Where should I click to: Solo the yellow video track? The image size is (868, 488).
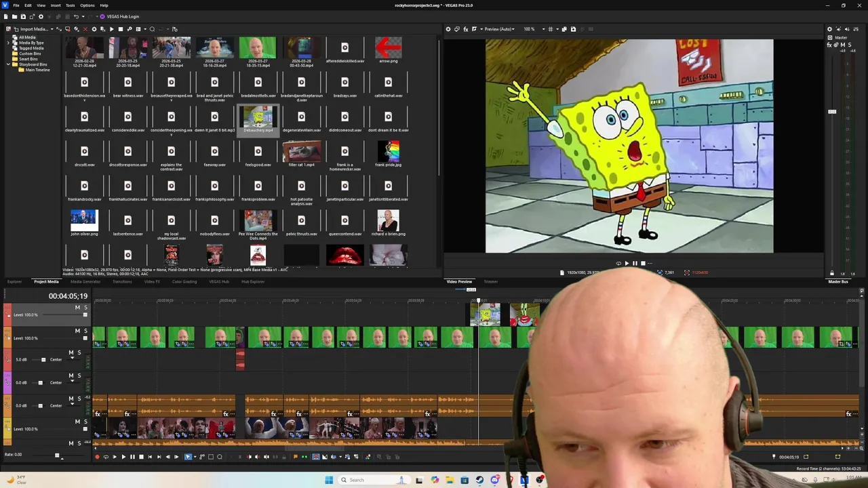click(85, 422)
